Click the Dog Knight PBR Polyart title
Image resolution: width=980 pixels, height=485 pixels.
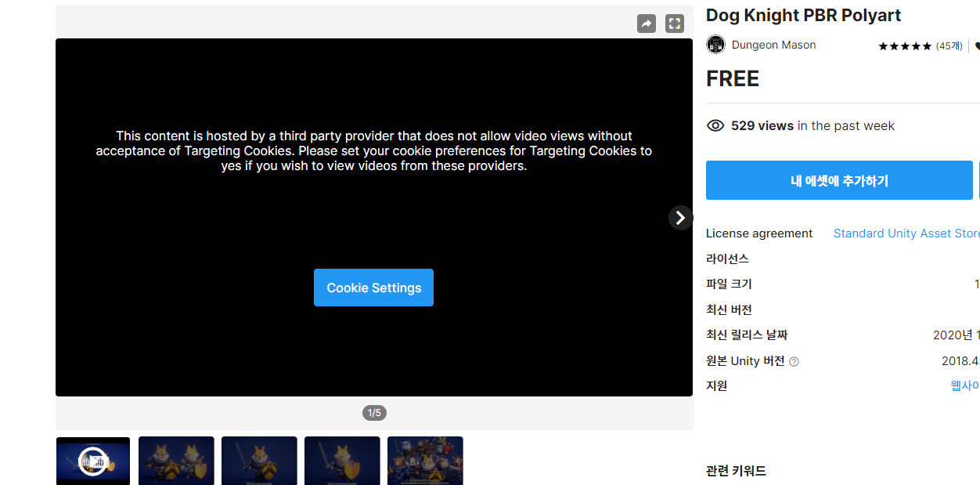[803, 15]
